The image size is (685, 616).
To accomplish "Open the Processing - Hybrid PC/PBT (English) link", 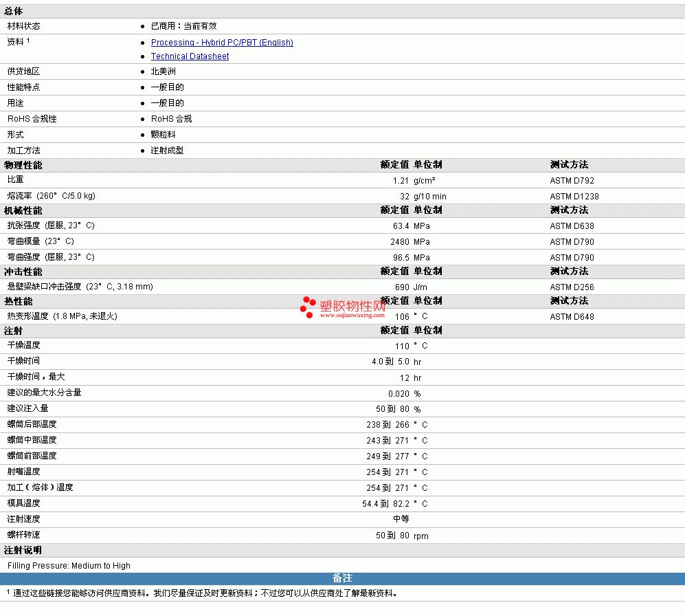I will point(222,43).
